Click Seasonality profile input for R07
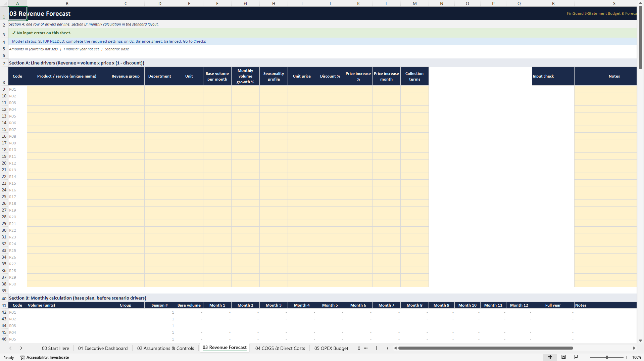The width and height of the screenshot is (644, 361). [x=274, y=130]
